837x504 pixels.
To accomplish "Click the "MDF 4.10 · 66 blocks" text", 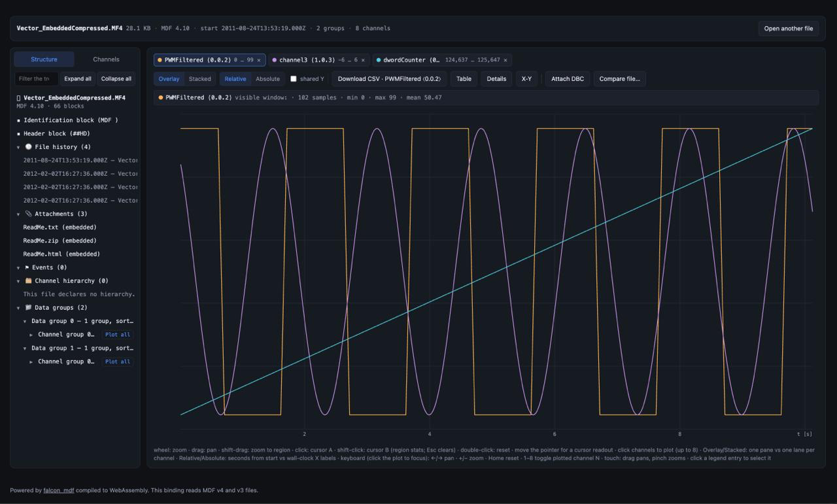I will (50, 106).
